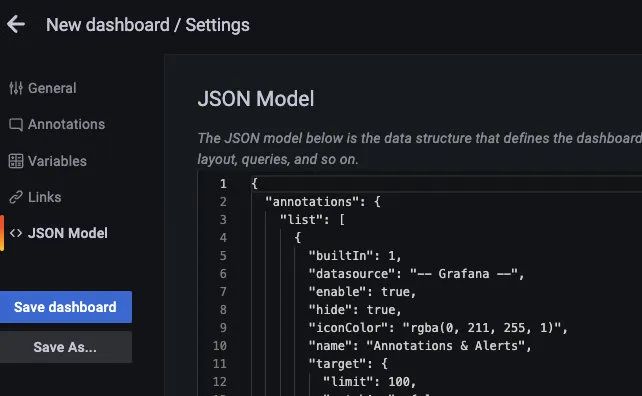The image size is (642, 396).
Task: Click the New dashboard / Settings title
Action: point(148,25)
